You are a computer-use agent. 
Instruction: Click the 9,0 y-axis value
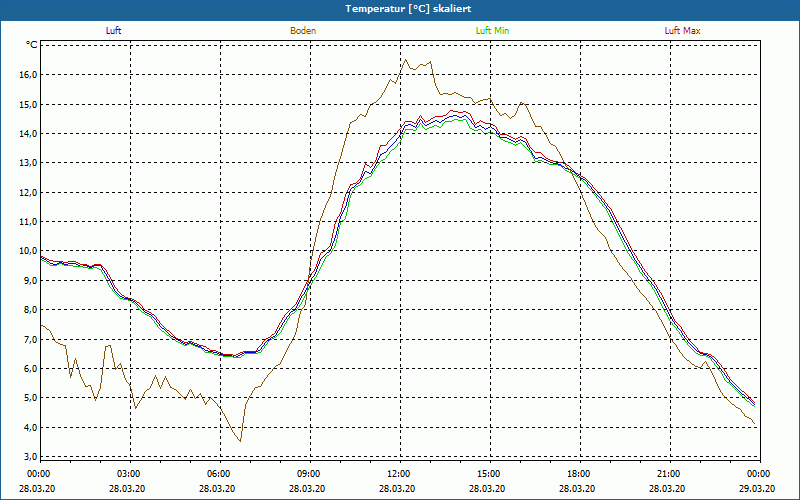[x=31, y=281]
